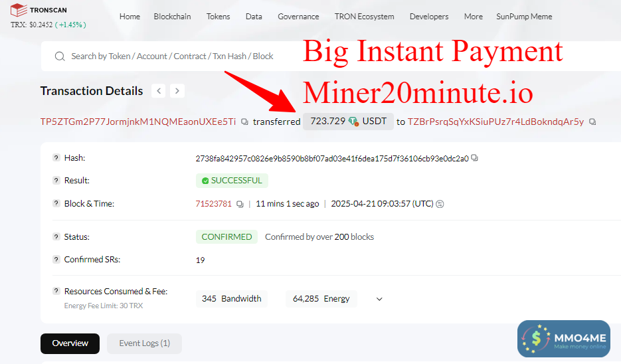Click the 723.729 USDT amount badge
Screen dimensions: 621x364
(348, 121)
